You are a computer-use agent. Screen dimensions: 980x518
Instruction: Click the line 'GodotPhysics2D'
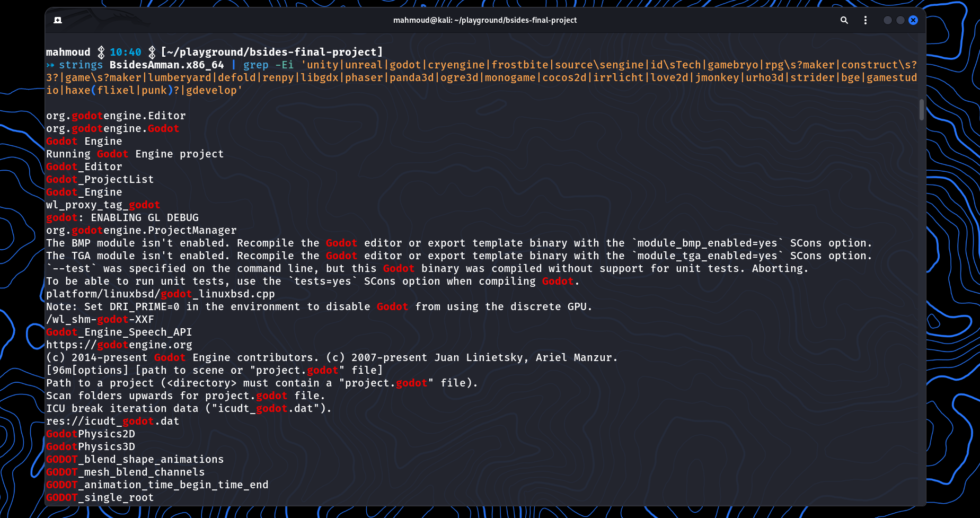tap(91, 434)
